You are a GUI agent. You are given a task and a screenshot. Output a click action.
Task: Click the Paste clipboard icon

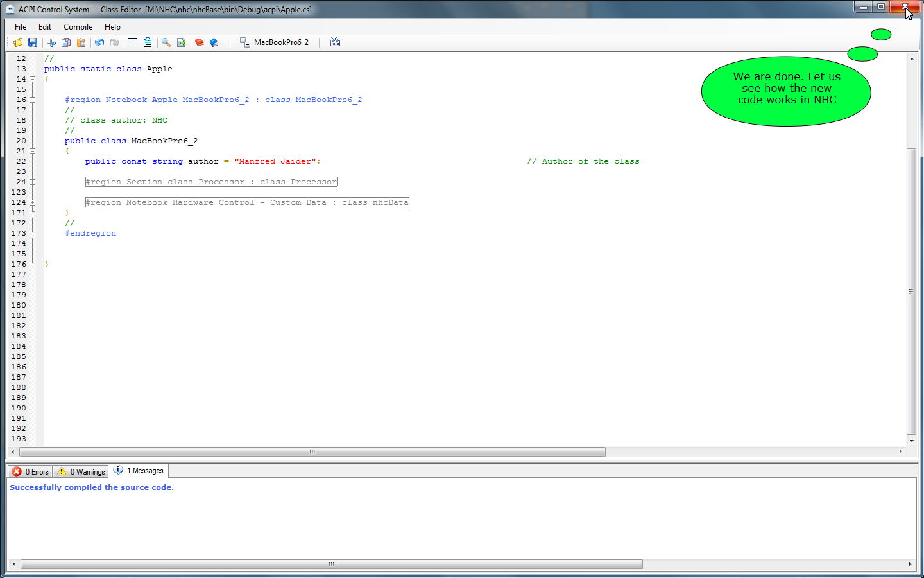tap(81, 42)
